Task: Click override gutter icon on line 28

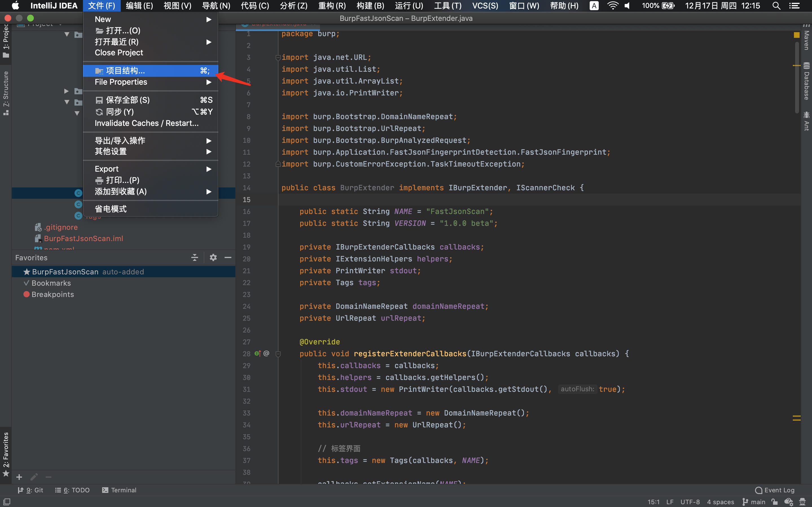Action: [257, 353]
